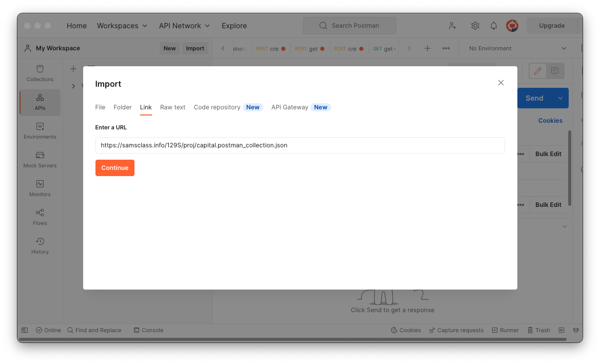Open Monitors in the sidebar
The height and width of the screenshot is (364, 600).
(40, 188)
